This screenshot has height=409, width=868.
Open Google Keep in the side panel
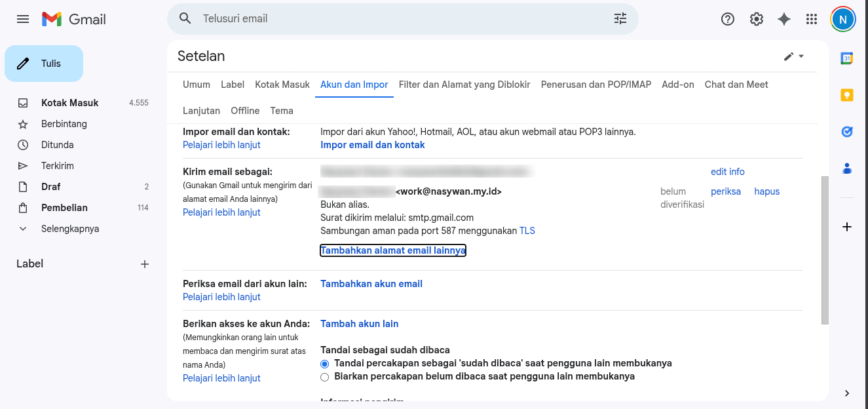pyautogui.click(x=846, y=94)
